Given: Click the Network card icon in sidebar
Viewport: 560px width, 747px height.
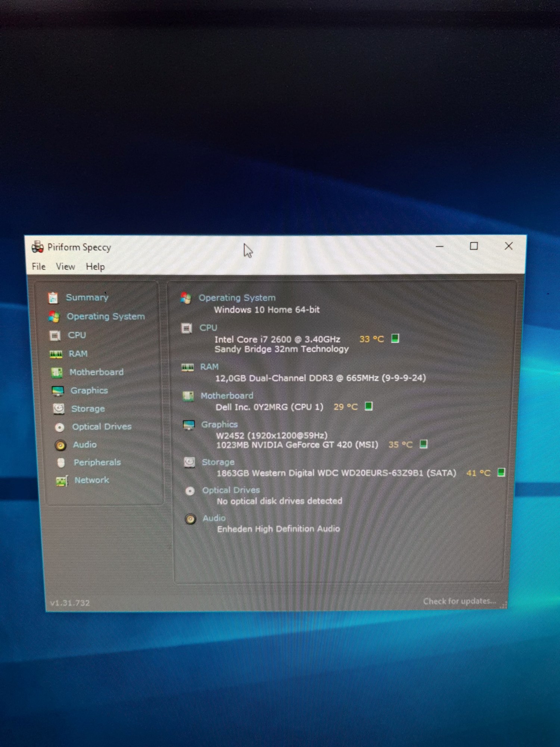Looking at the screenshot, I should click(x=62, y=481).
